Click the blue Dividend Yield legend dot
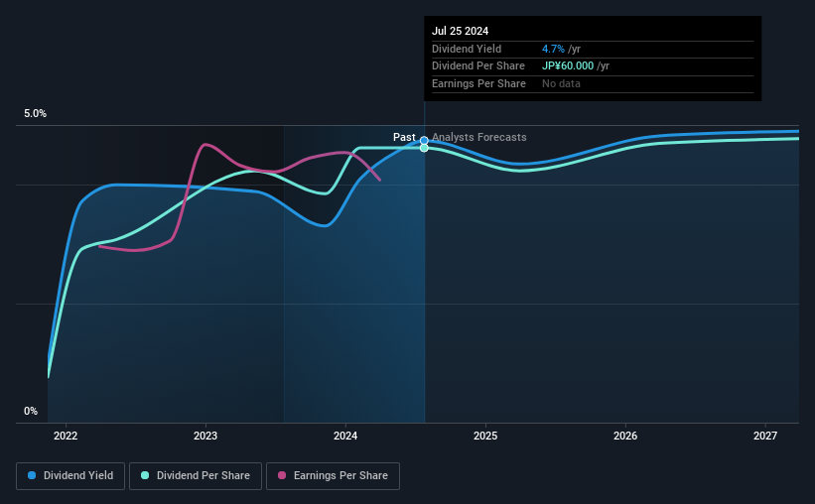815x504 pixels. 32,475
